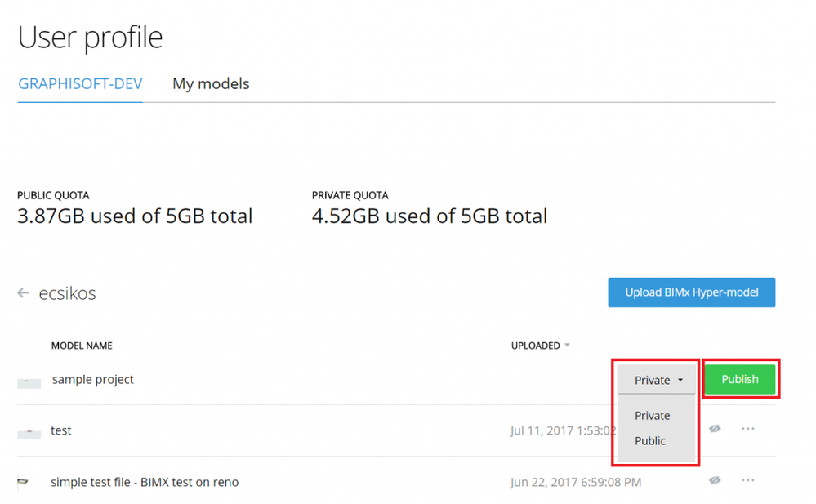
Task: Toggle visibility eye icon for test model
Action: (x=715, y=429)
